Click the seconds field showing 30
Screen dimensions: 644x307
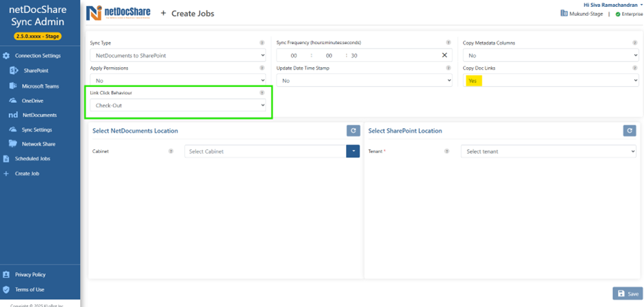click(354, 56)
